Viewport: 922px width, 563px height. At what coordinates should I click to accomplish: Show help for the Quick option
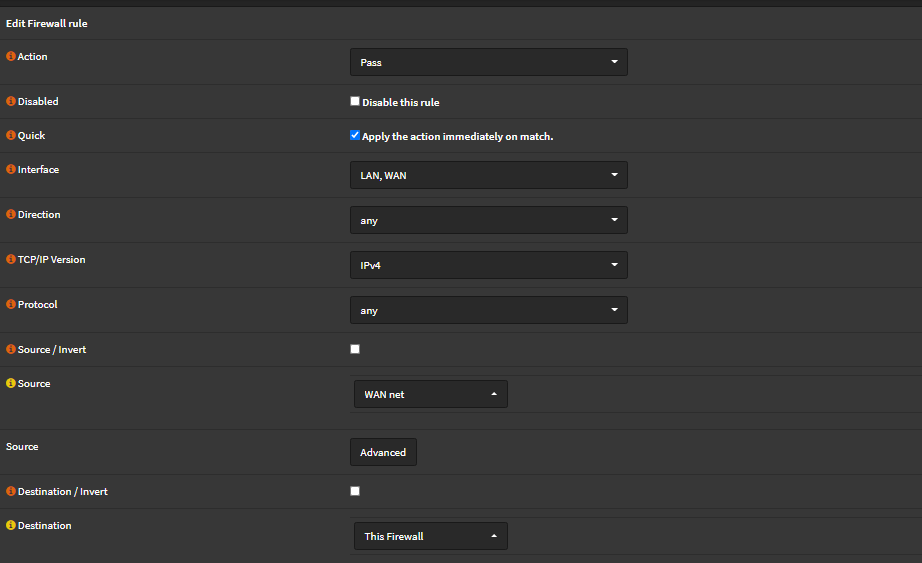(11, 136)
